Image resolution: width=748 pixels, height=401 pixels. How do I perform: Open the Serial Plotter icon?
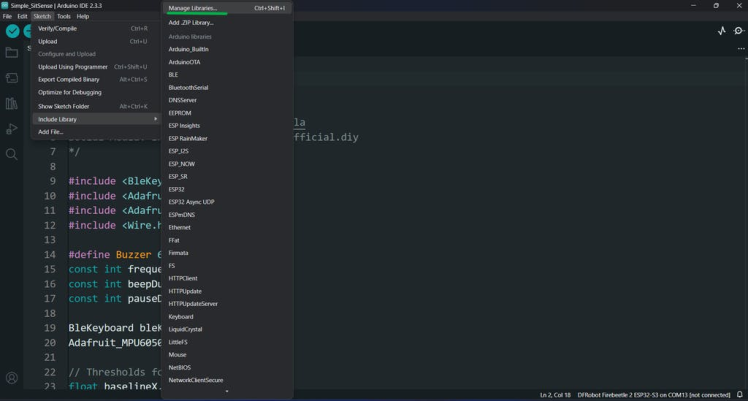coord(722,31)
